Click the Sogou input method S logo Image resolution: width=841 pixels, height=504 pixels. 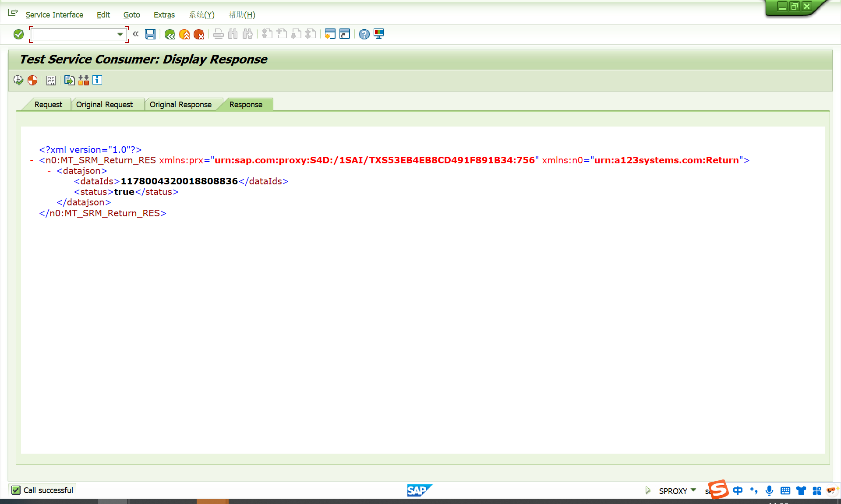[x=719, y=490]
